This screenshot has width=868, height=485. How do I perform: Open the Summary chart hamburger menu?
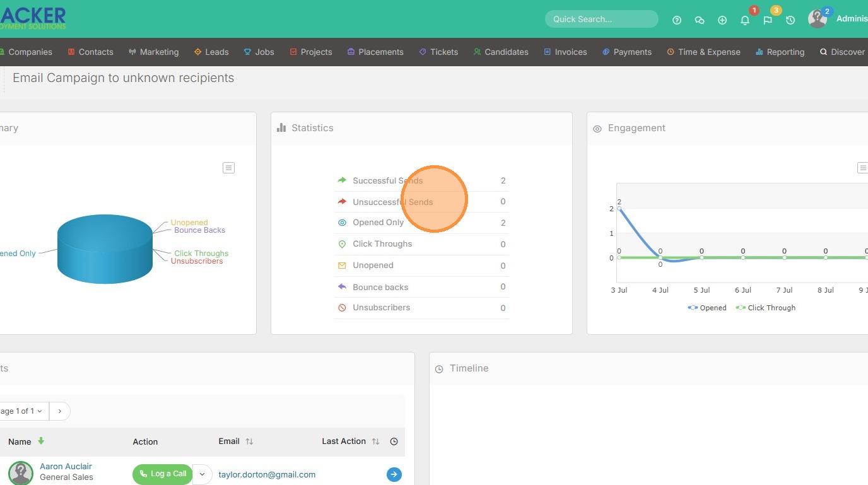pyautogui.click(x=228, y=168)
